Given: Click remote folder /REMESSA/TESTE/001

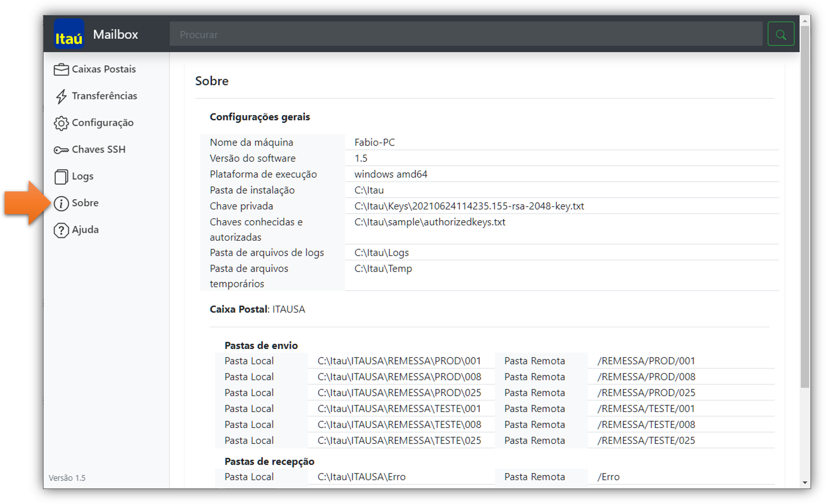Looking at the screenshot, I should pos(646,408).
